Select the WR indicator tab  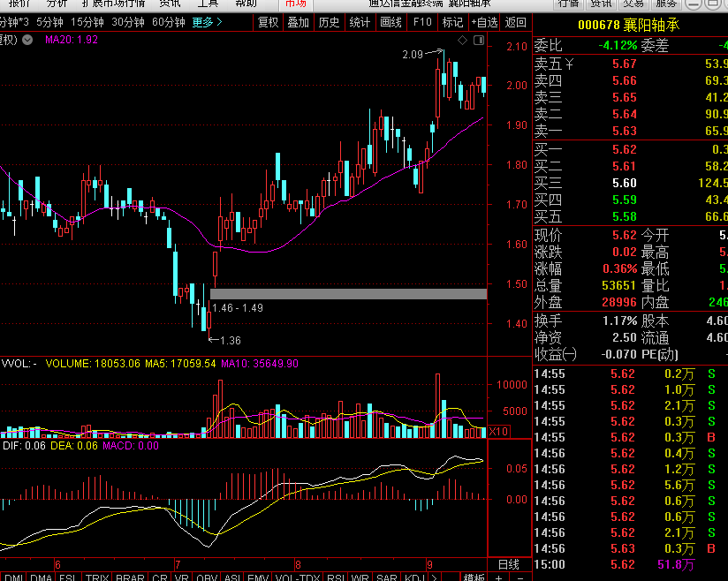360,577
